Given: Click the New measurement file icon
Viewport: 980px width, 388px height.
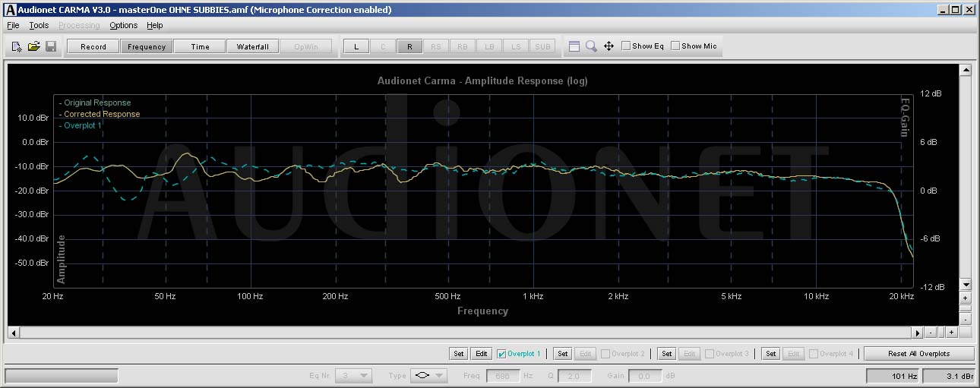Looking at the screenshot, I should pos(17,46).
